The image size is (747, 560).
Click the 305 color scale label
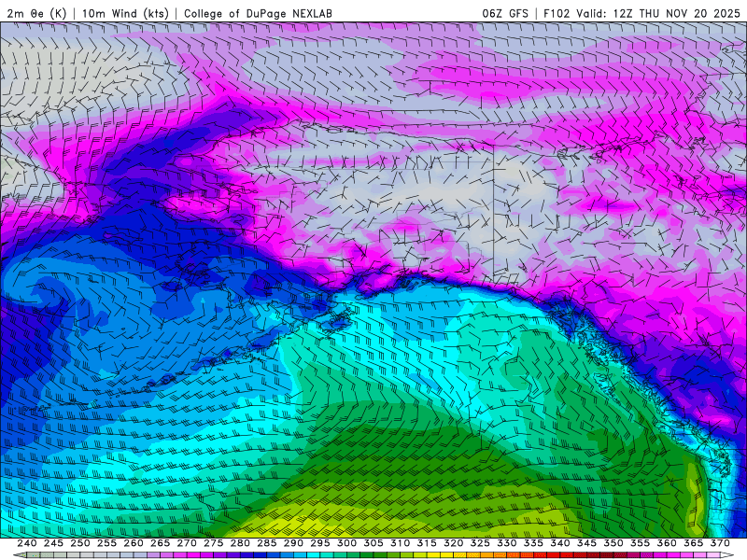373,543
